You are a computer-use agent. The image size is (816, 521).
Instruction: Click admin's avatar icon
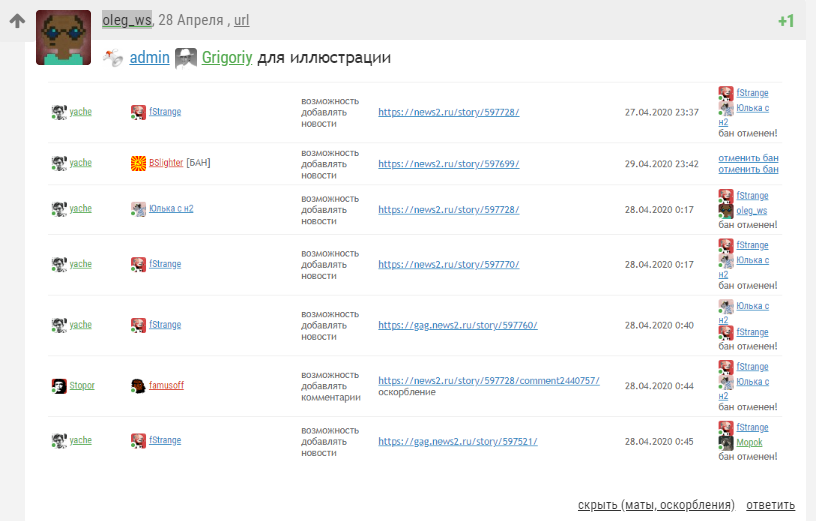pyautogui.click(x=113, y=58)
